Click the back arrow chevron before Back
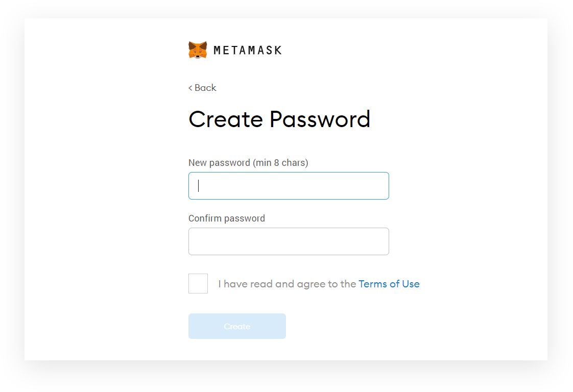Viewport: 573px width, 392px height. click(x=191, y=88)
